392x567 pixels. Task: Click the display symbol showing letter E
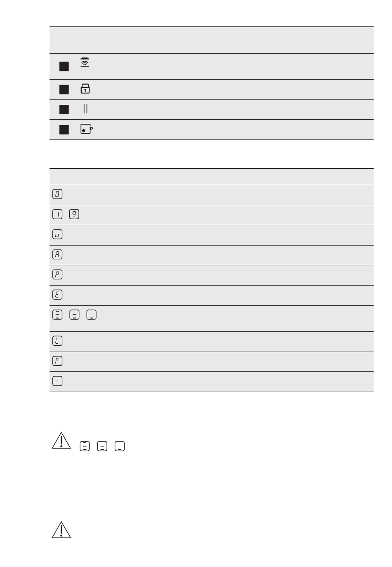pyautogui.click(x=57, y=295)
